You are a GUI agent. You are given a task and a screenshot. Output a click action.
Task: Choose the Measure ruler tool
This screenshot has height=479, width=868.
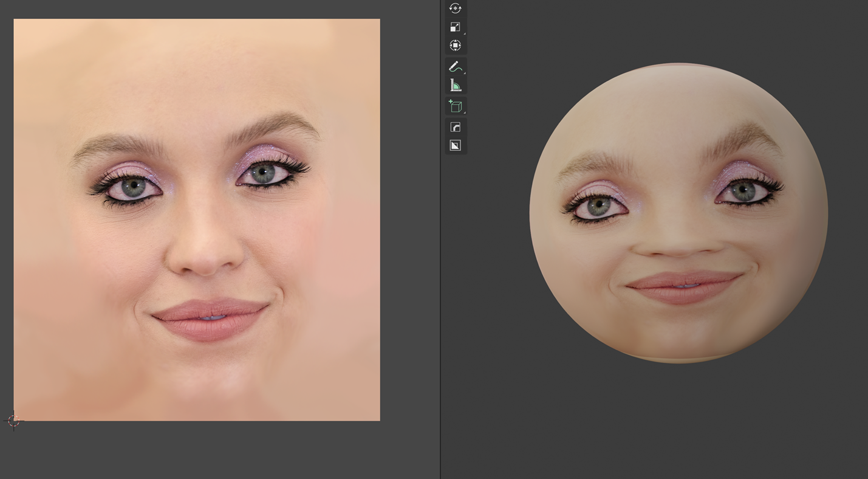455,85
